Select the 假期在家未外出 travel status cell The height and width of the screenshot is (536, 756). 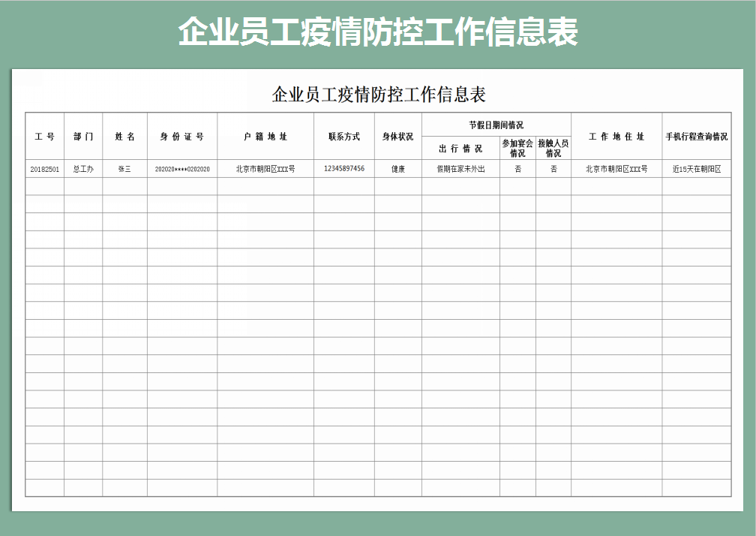point(461,169)
